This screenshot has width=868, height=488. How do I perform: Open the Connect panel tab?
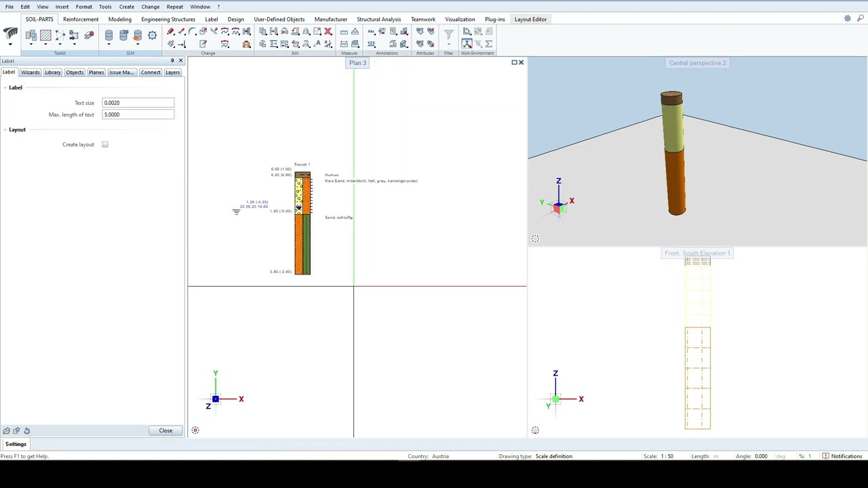coord(151,73)
